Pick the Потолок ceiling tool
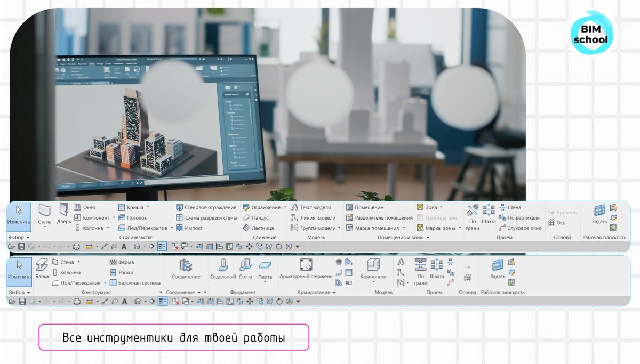This screenshot has height=364, width=640. pyautogui.click(x=132, y=217)
